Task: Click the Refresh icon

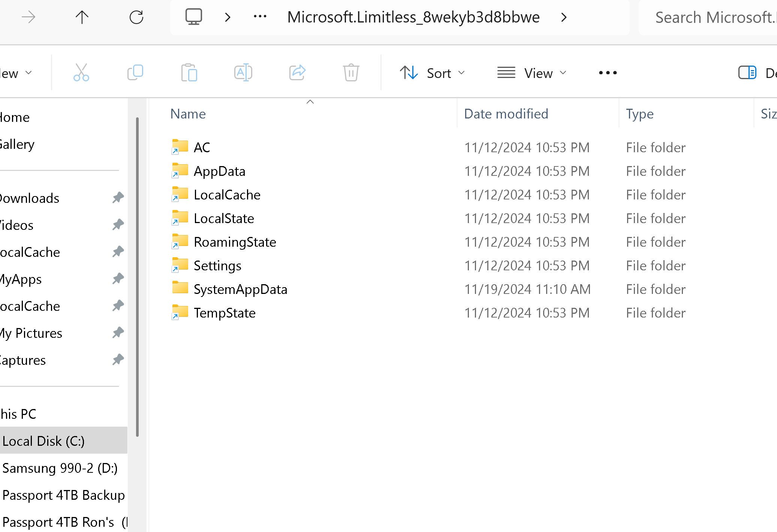Action: (136, 17)
